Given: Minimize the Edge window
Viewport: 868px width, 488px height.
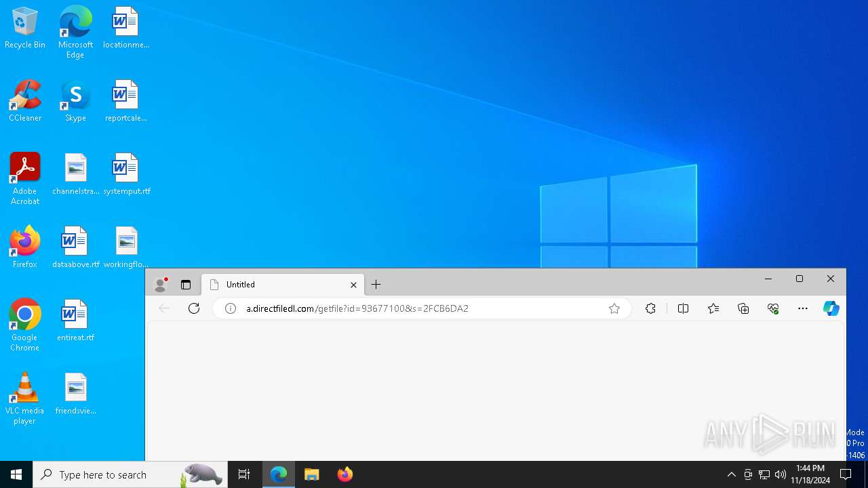Looking at the screenshot, I should tap(768, 279).
